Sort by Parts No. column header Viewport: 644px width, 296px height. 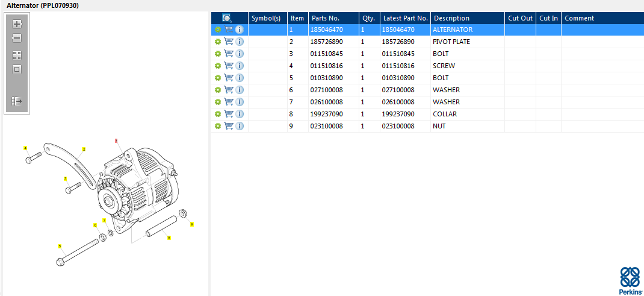tap(333, 18)
